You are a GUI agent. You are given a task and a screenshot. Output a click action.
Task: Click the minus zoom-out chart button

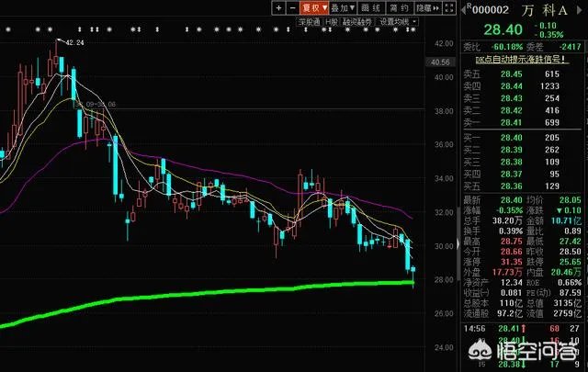(291, 7)
